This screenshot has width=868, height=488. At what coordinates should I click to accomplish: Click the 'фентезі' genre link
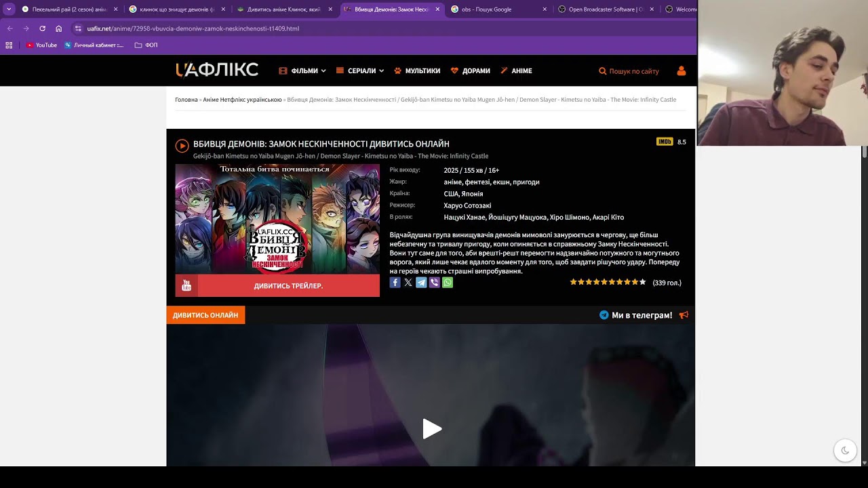click(x=478, y=182)
